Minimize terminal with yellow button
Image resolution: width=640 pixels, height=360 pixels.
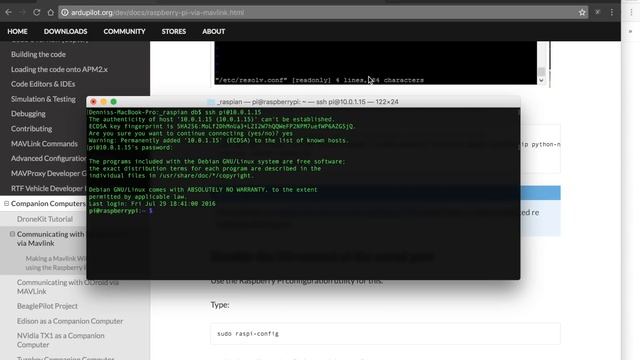[104, 102]
